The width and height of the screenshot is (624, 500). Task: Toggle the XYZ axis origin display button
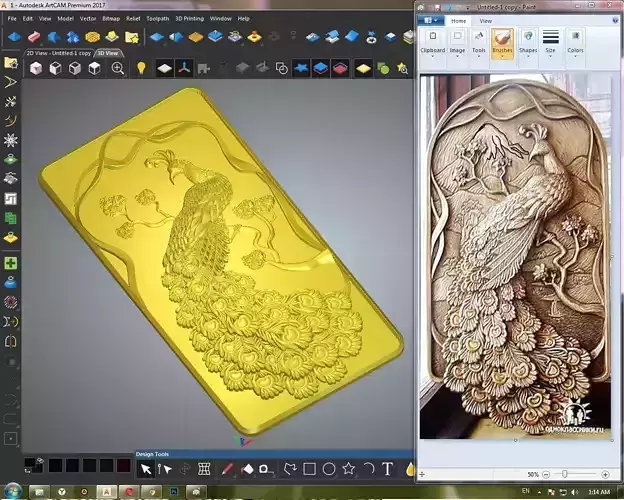point(184,68)
